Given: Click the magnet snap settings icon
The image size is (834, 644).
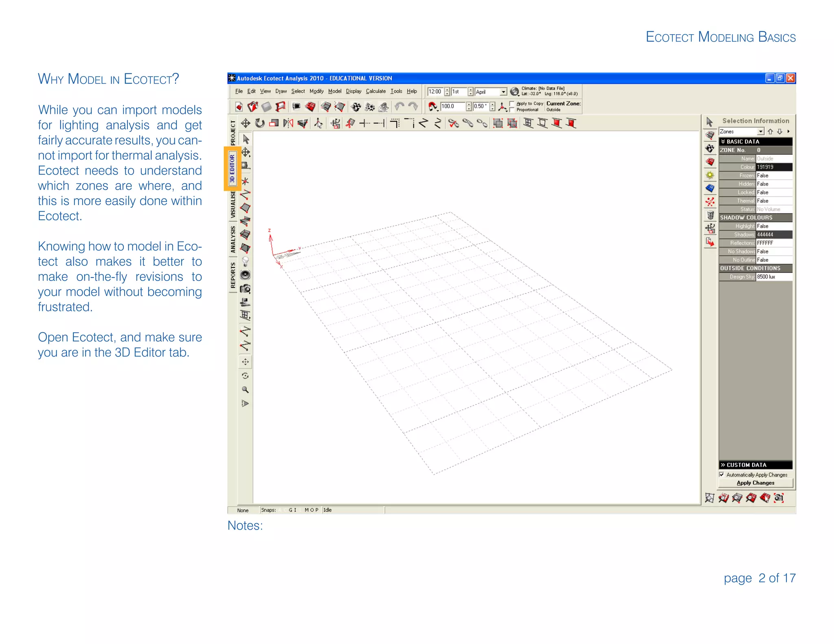Looking at the screenshot, I should [432, 107].
